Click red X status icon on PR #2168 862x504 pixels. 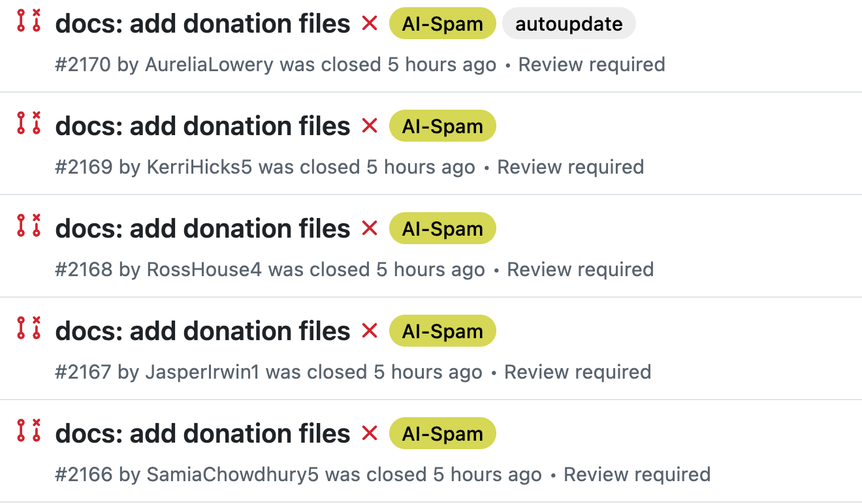370,228
